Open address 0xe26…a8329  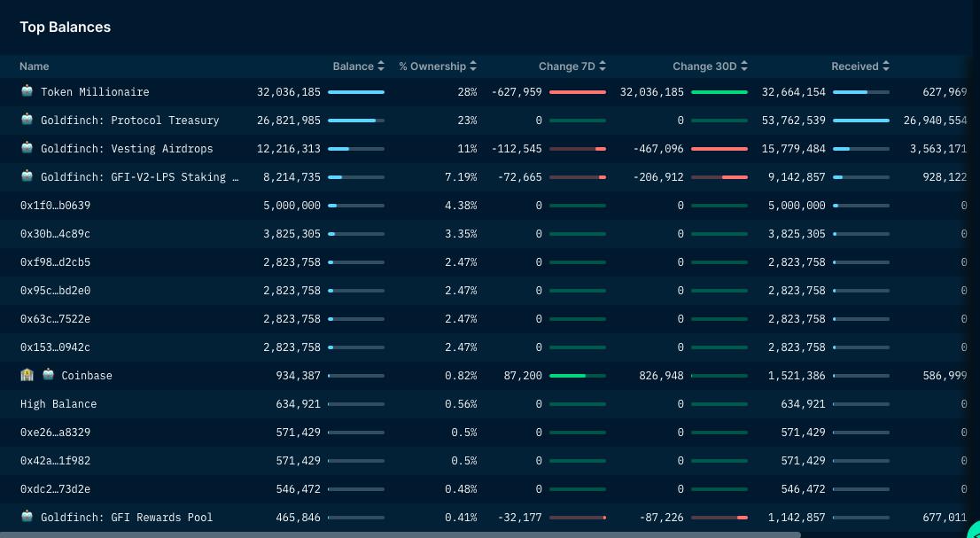[x=55, y=433]
